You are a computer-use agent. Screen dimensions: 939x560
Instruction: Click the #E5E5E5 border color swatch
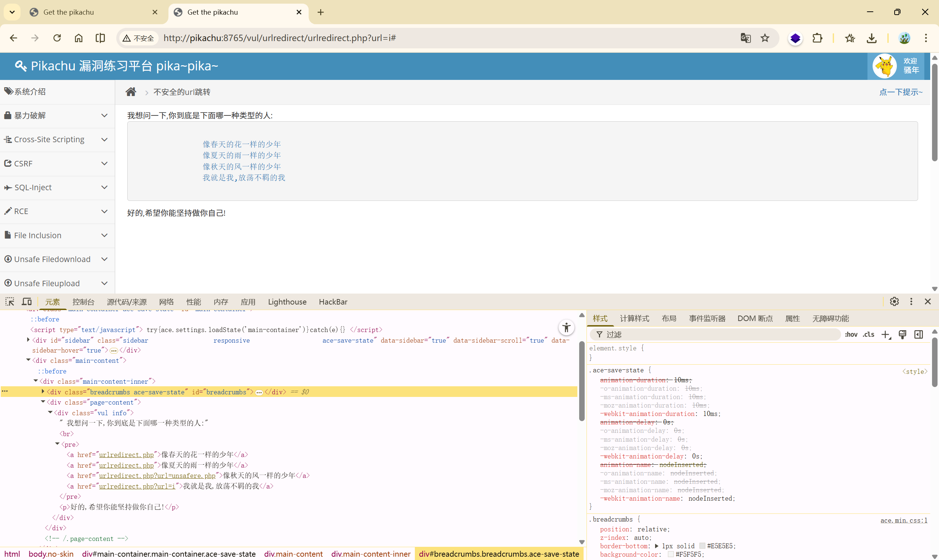point(702,546)
